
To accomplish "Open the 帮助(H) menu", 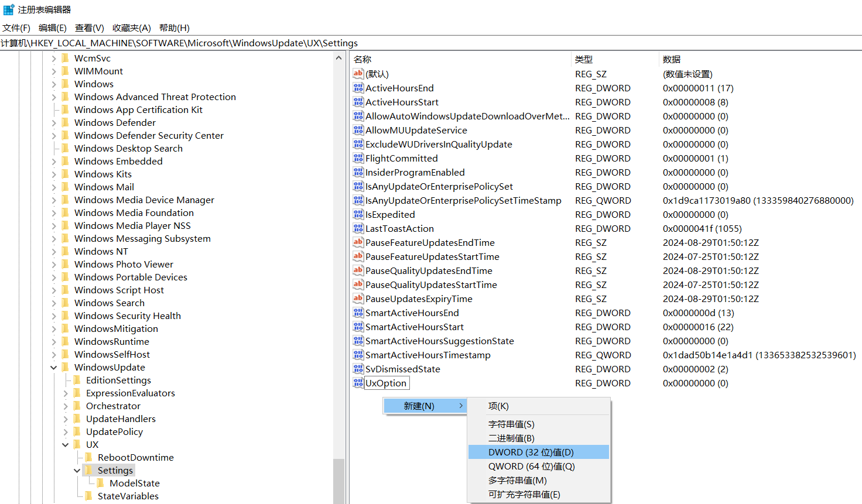I will (x=175, y=28).
